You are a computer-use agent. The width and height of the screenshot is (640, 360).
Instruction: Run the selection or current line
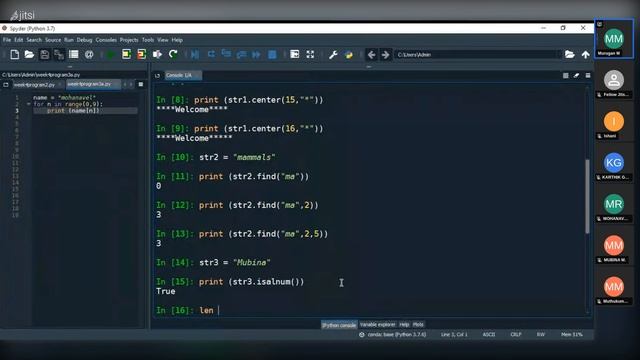point(157,54)
